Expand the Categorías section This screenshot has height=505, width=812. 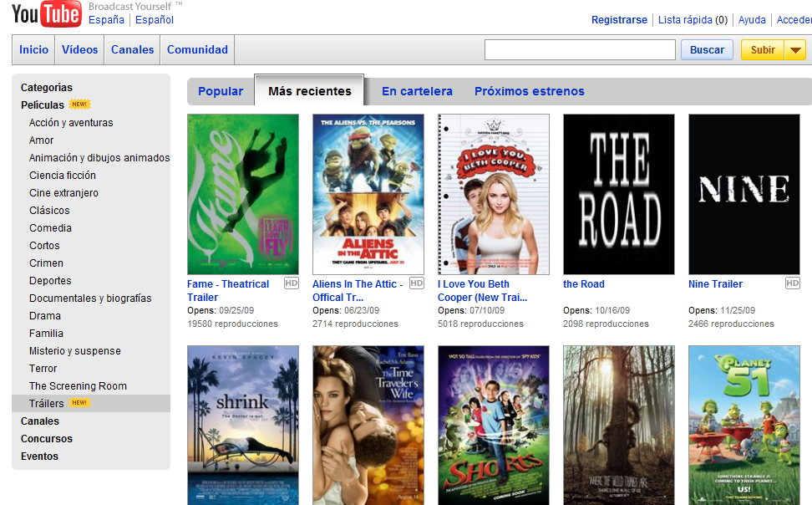(46, 87)
